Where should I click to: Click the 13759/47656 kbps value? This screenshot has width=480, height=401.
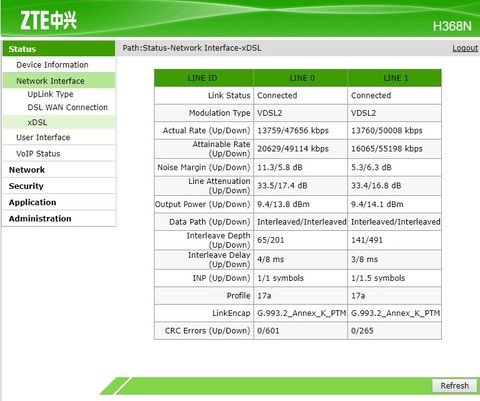(293, 130)
